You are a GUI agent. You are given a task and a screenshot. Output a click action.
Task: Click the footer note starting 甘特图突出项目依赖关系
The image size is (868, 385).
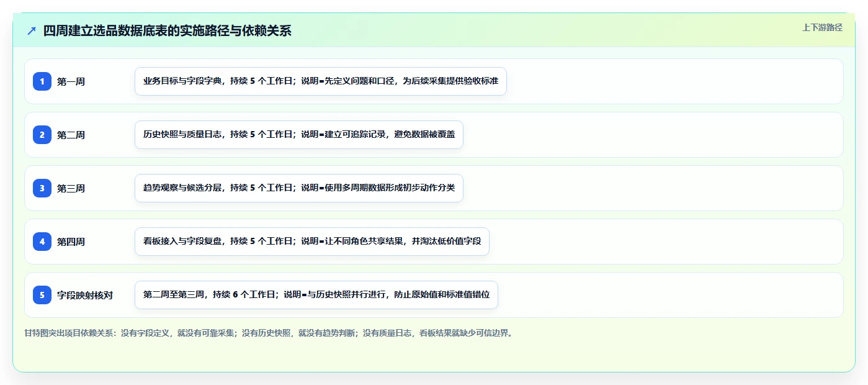pos(269,333)
